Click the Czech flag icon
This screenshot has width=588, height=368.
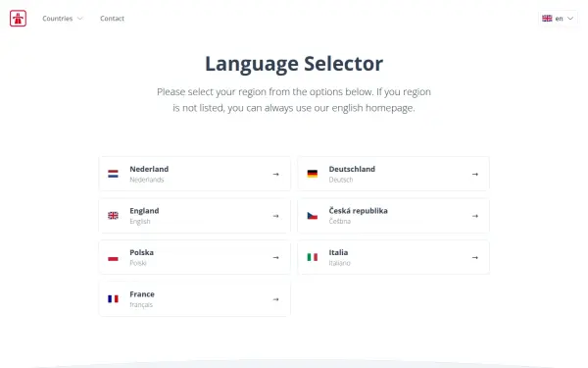(312, 216)
